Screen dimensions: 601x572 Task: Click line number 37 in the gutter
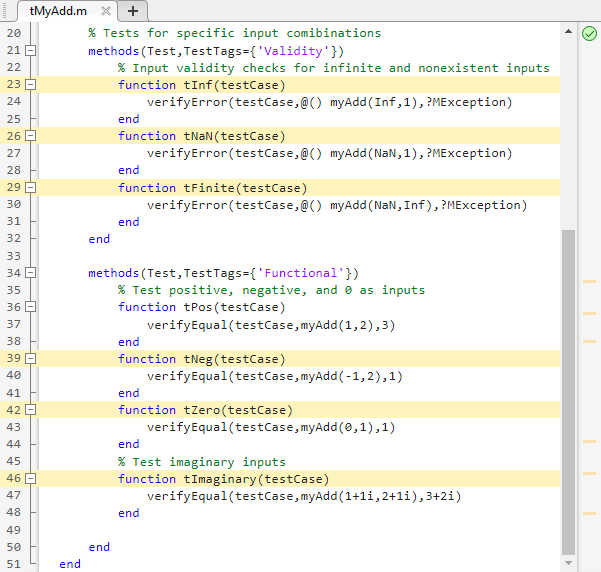click(13, 325)
